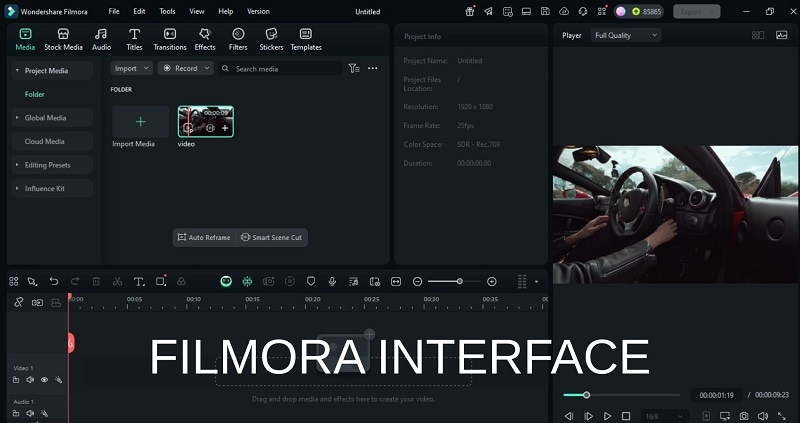800x423 pixels.
Task: Open the Templates tab
Action: click(x=306, y=39)
